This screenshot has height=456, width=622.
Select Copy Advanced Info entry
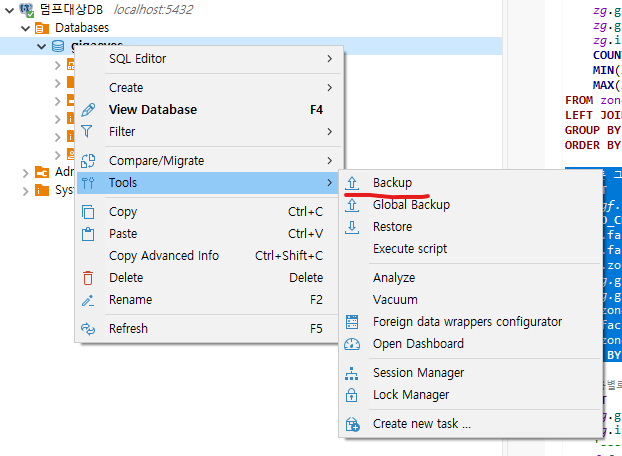pos(164,256)
